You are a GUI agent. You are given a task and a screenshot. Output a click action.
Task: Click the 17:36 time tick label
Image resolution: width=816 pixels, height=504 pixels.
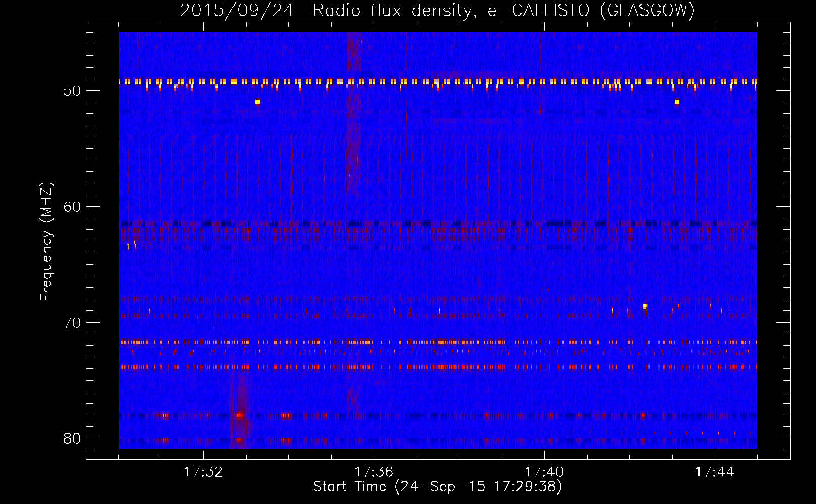[374, 472]
